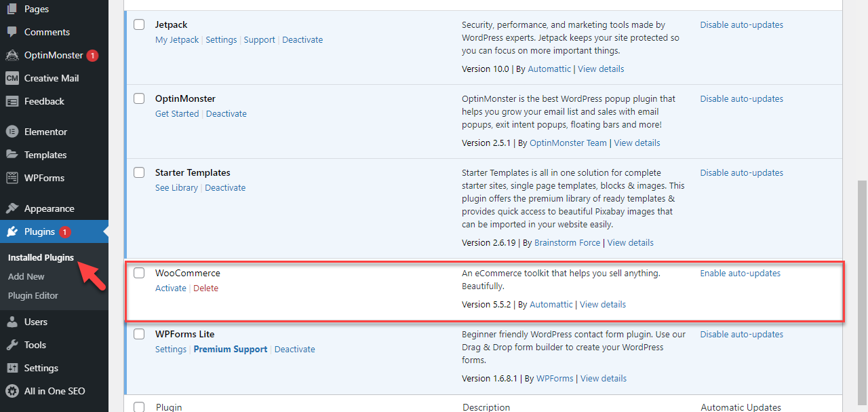The height and width of the screenshot is (412, 868).
Task: Open the Appearance menu
Action: 49,208
